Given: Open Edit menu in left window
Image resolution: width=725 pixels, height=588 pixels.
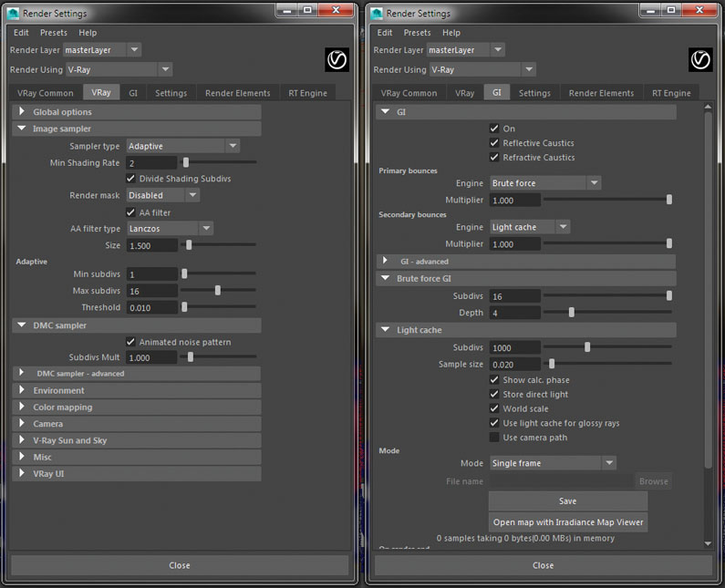Looking at the screenshot, I should (x=21, y=33).
